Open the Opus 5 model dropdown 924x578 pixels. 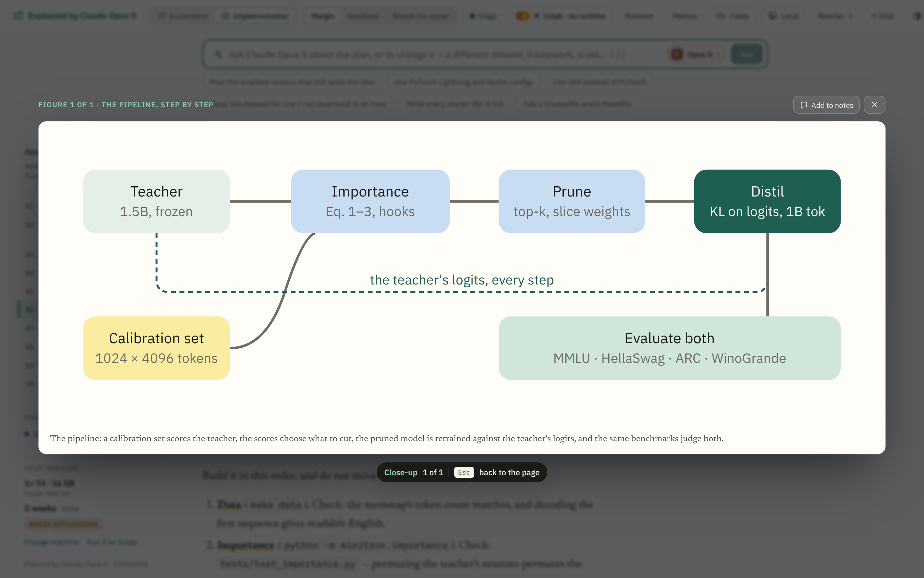[x=697, y=55]
